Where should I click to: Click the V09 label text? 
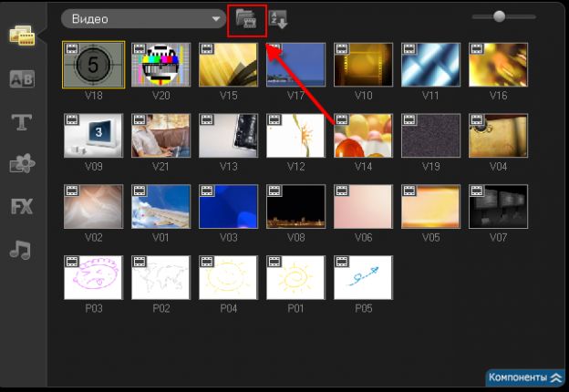point(94,167)
